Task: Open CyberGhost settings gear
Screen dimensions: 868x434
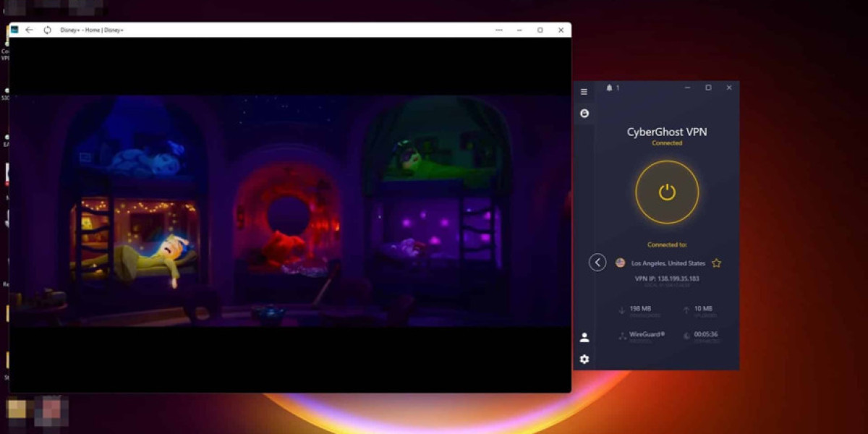Action: coord(584,359)
